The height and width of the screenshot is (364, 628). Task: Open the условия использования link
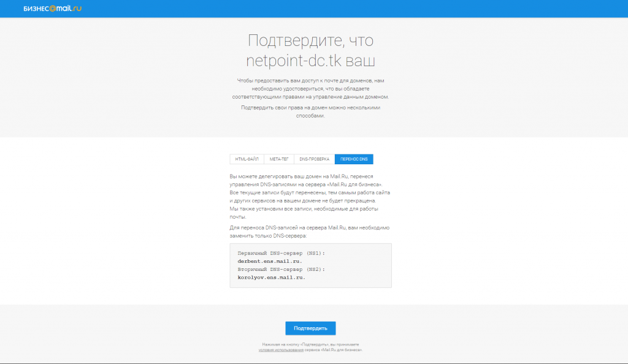pos(281,350)
